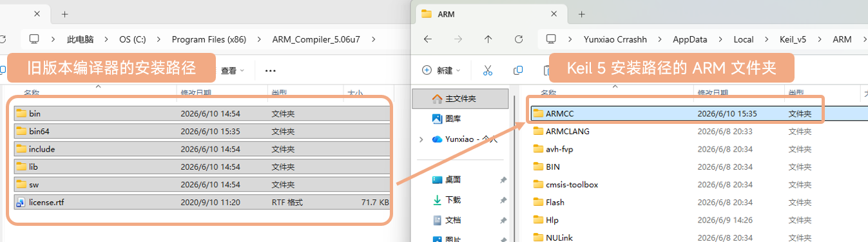The image size is (868, 242).
Task: Select the license.rtf file
Action: click(202, 202)
